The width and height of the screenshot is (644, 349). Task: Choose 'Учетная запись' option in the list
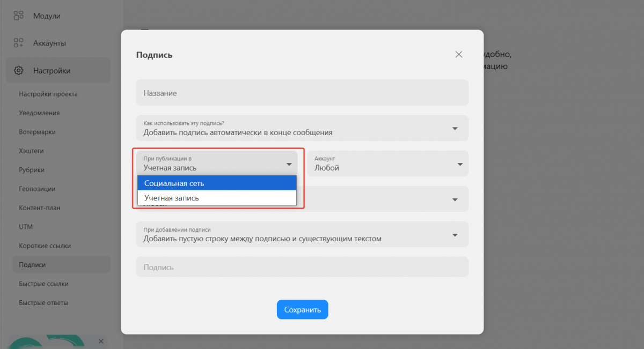(x=217, y=198)
